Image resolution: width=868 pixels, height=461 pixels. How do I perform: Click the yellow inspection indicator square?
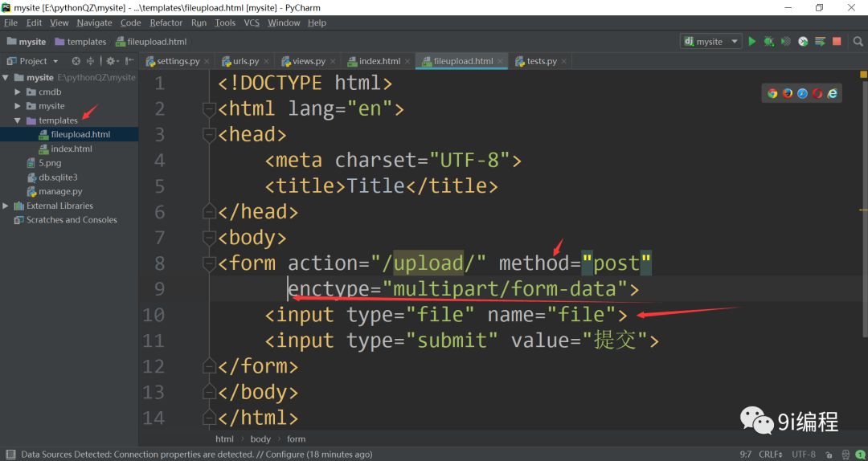(863, 74)
